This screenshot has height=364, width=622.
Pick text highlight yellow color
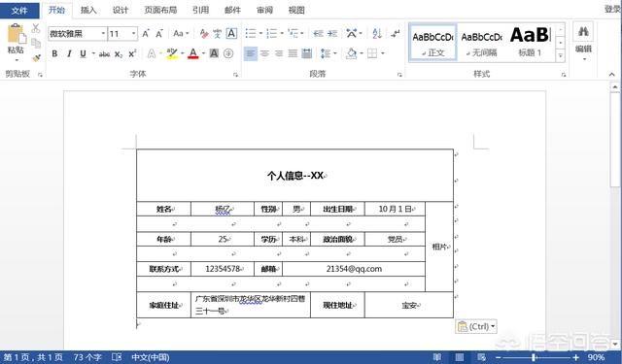[172, 53]
